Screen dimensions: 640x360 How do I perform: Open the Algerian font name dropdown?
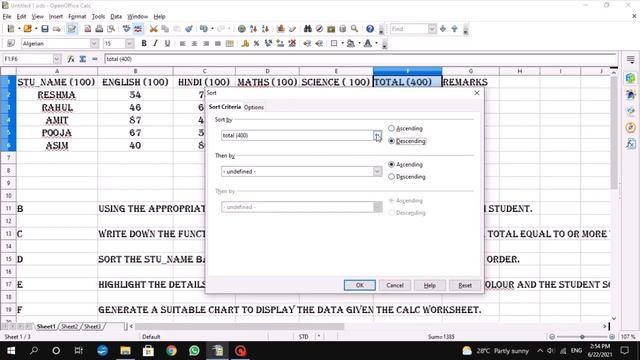(x=94, y=43)
